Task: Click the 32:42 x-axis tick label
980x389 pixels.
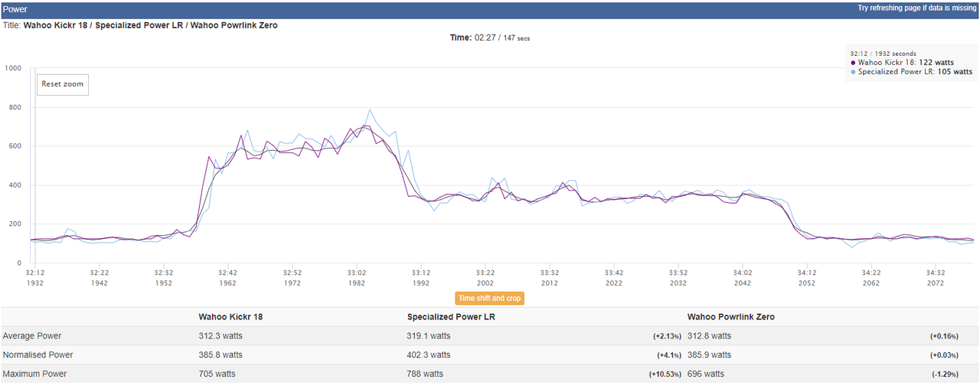Action: click(228, 273)
